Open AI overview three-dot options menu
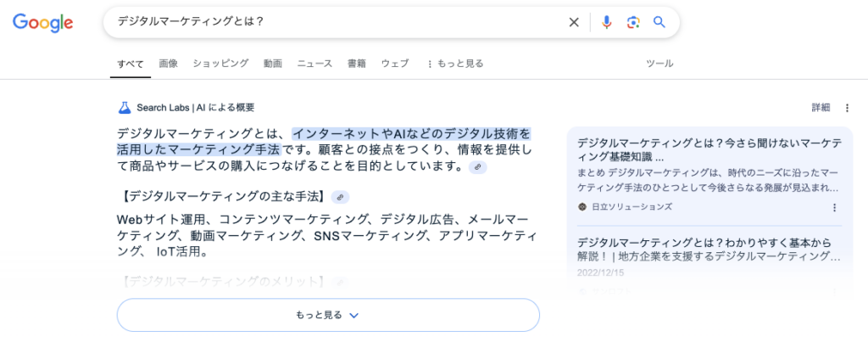868x337 pixels. coord(847,108)
